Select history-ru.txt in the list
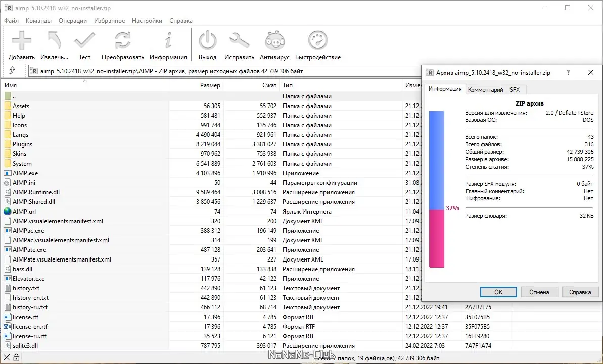The height and width of the screenshot is (364, 603). click(x=30, y=307)
